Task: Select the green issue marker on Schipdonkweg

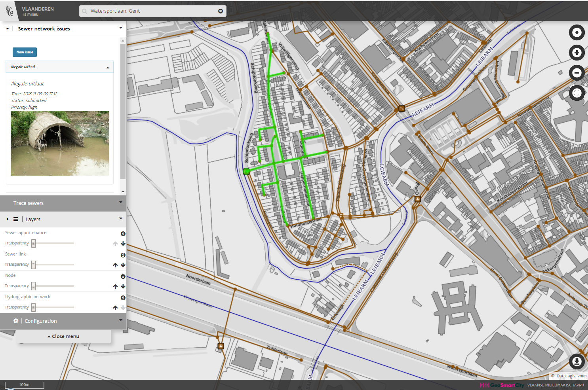Action: [x=246, y=171]
